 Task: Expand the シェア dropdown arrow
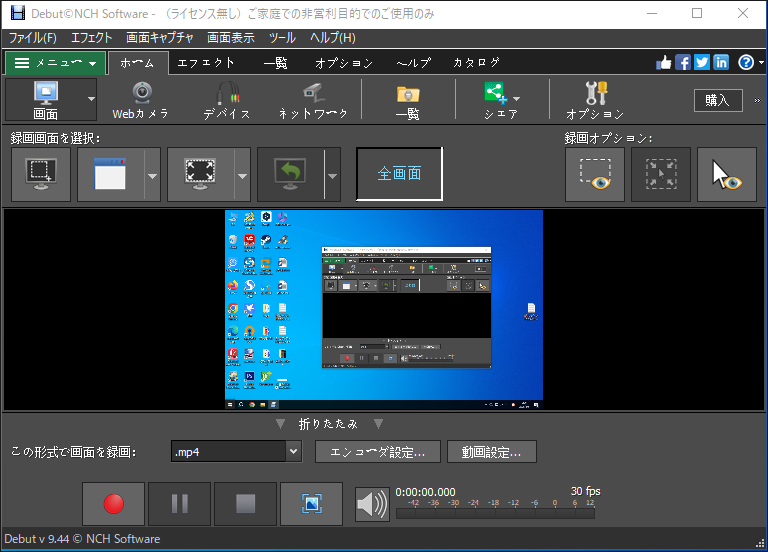click(x=516, y=99)
